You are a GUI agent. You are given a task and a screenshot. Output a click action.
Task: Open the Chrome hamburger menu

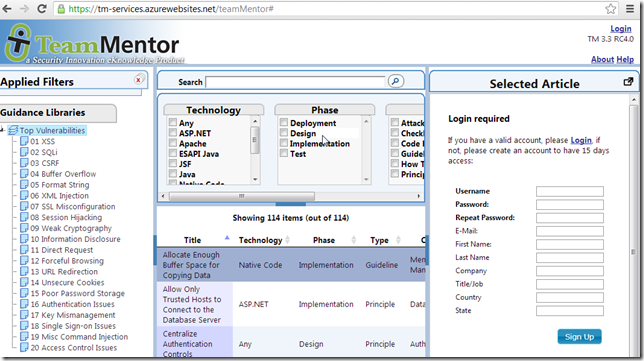(630, 9)
